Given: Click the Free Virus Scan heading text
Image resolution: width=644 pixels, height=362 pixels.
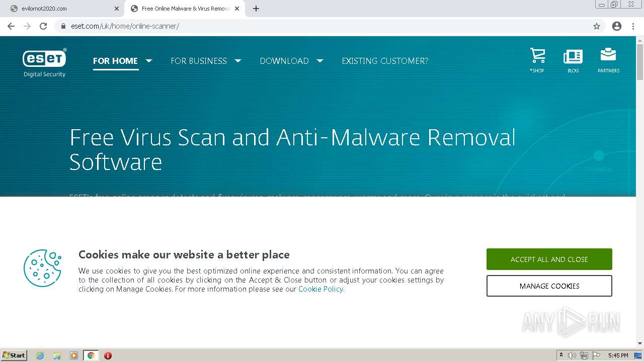Looking at the screenshot, I should pyautogui.click(x=293, y=149).
